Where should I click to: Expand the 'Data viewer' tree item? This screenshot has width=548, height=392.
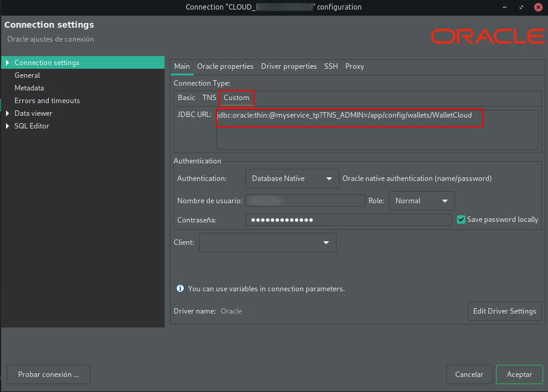tap(7, 113)
